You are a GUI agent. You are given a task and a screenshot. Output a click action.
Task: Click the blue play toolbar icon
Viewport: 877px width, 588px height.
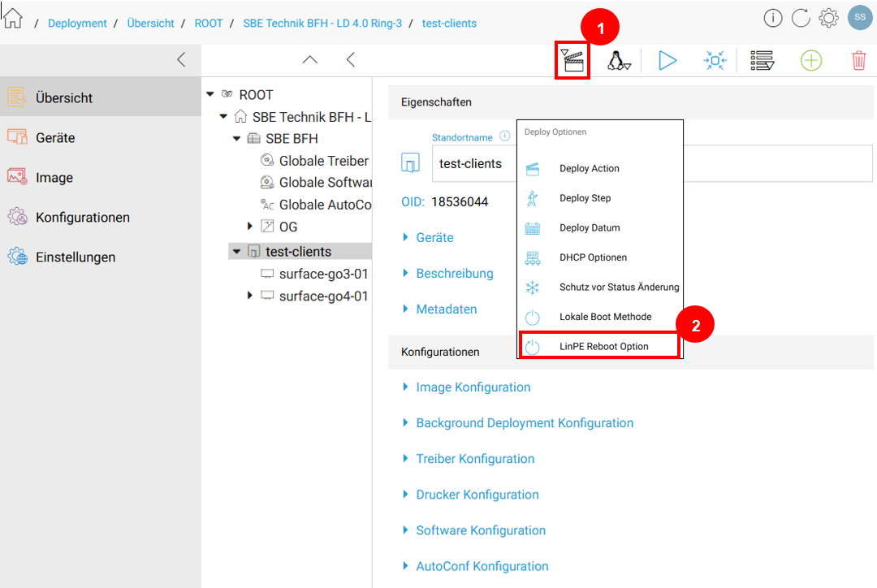(667, 60)
